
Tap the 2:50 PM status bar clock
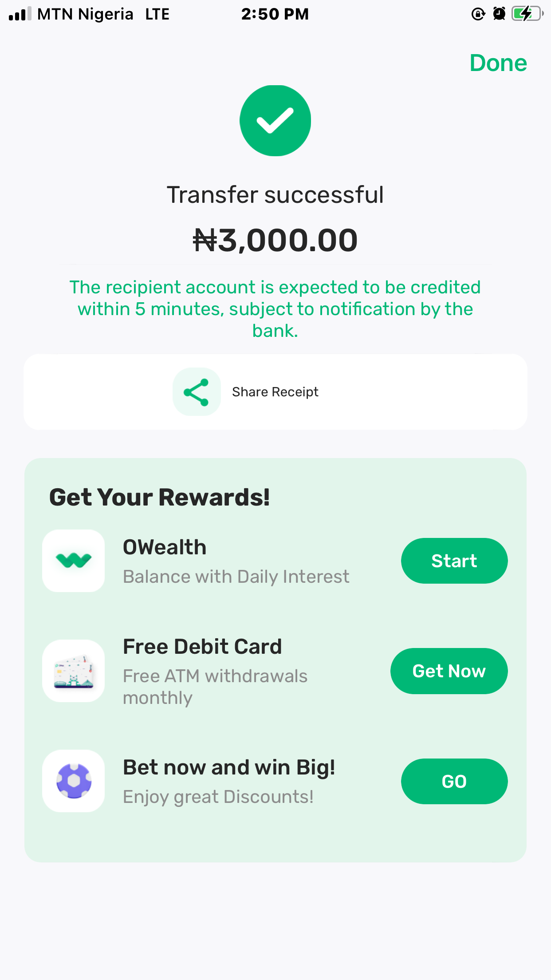[x=275, y=14]
